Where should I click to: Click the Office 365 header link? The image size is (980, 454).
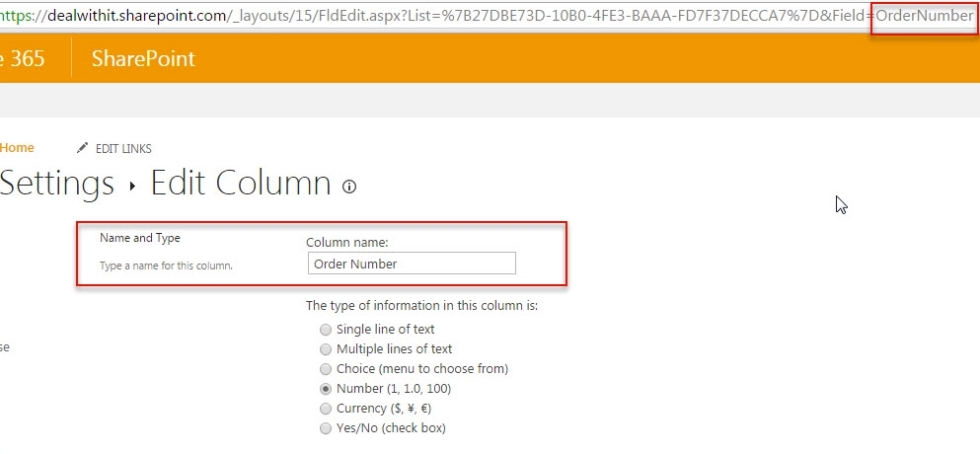coord(23,58)
